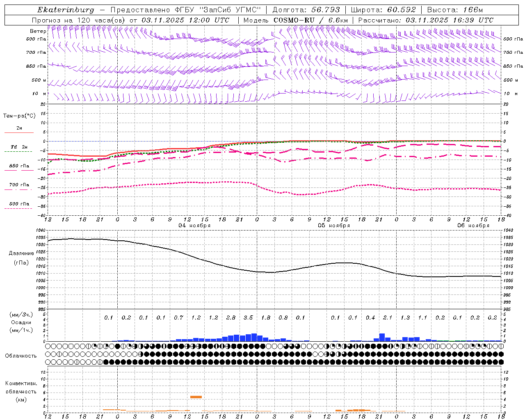Click 'Рассчитано: 03.11.2025 16:39 UTC' timestamp
525x420 pixels.
pos(426,20)
